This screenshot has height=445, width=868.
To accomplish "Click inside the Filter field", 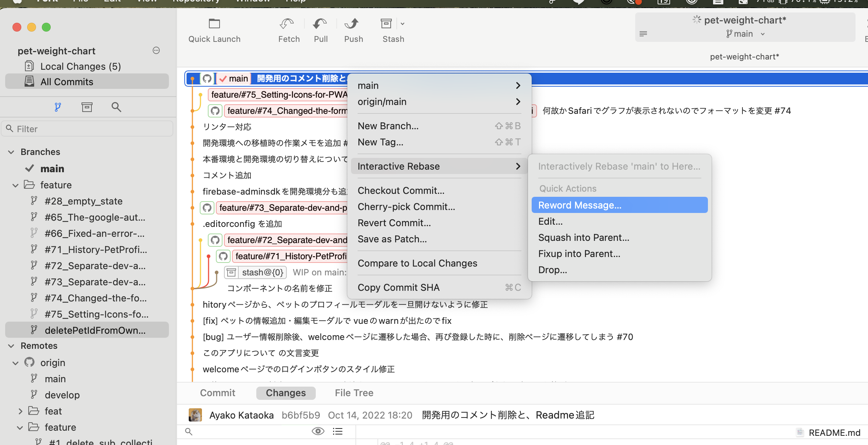I will tap(87, 129).
